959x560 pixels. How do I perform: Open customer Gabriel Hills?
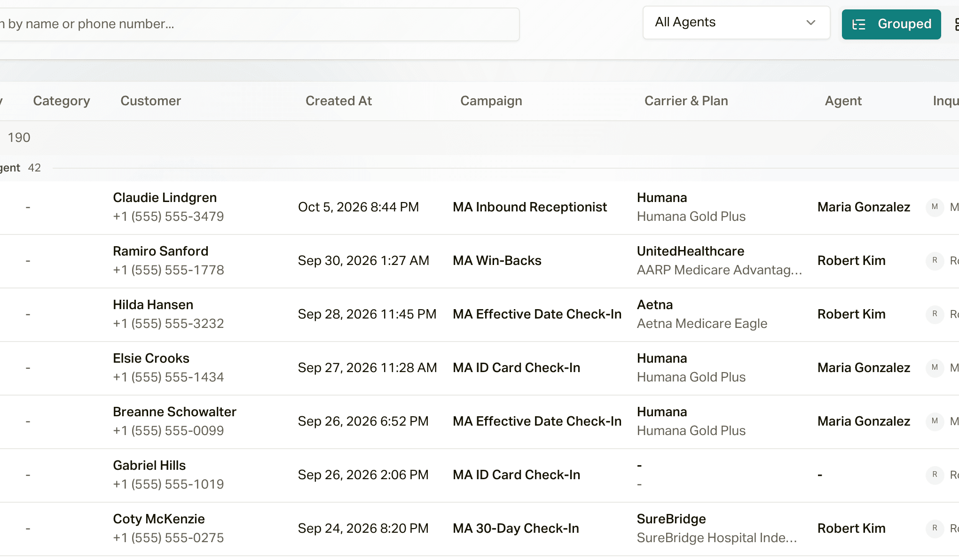click(149, 466)
